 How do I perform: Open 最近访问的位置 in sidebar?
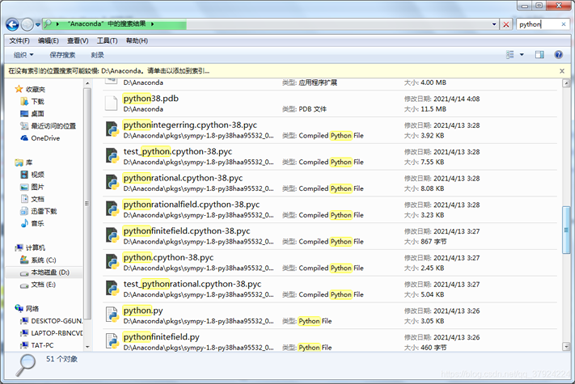point(48,126)
